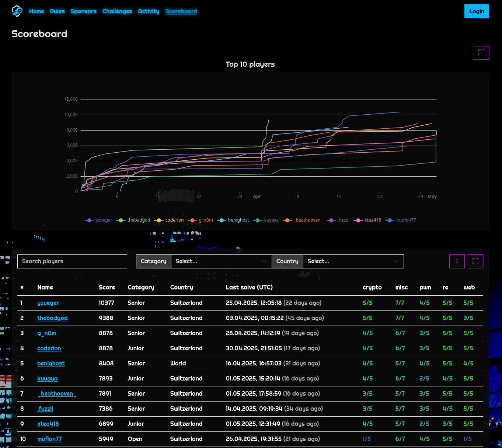The width and height of the screenshot is (502, 448).
Task: Toggle the yzueger series in the chart legend
Action: point(98,220)
